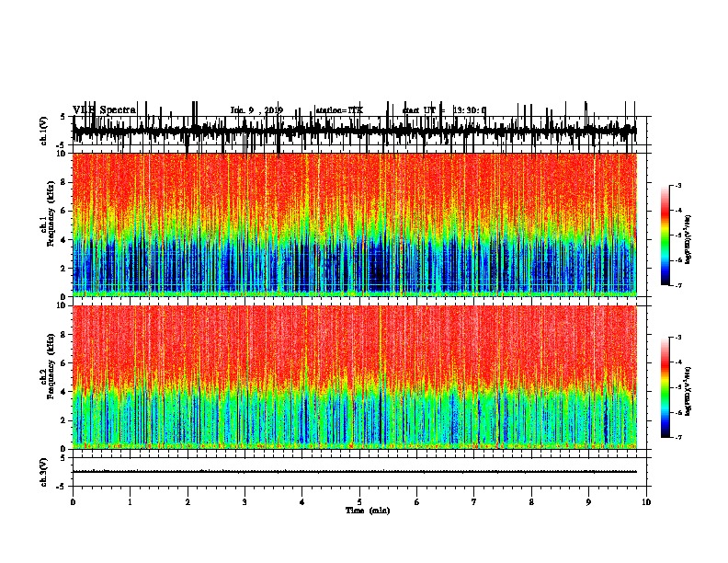728x563 pixels.
Task: Click the "-7" label on ch.1 colorbar
Action: pos(677,285)
